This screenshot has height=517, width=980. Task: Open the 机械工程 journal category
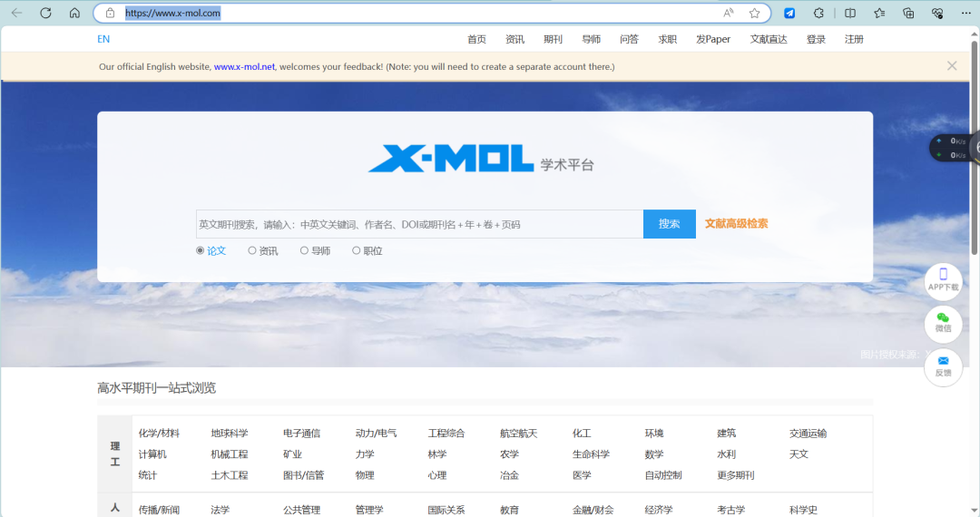click(230, 454)
